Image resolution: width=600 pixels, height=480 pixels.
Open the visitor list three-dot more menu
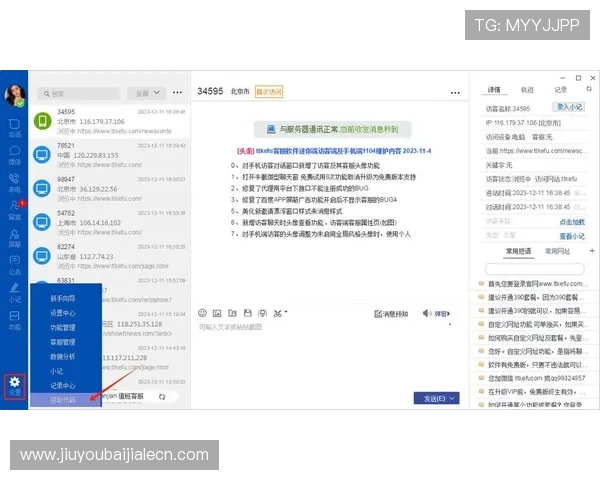(x=177, y=92)
